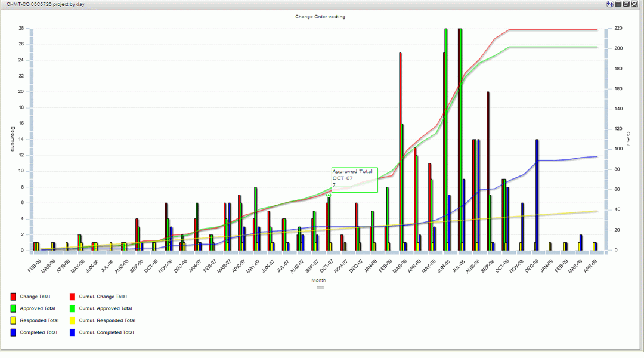Click the Change Order tracking chart title

pyautogui.click(x=320, y=17)
